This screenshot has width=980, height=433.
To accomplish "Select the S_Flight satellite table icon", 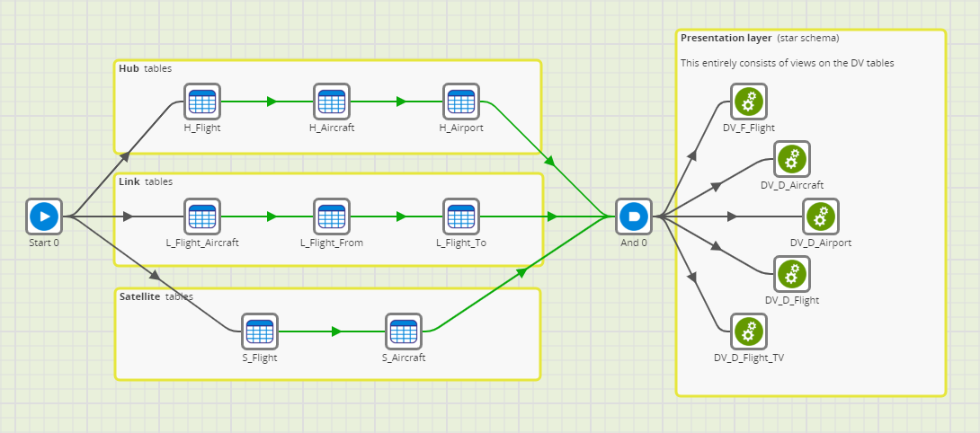I will click(260, 331).
